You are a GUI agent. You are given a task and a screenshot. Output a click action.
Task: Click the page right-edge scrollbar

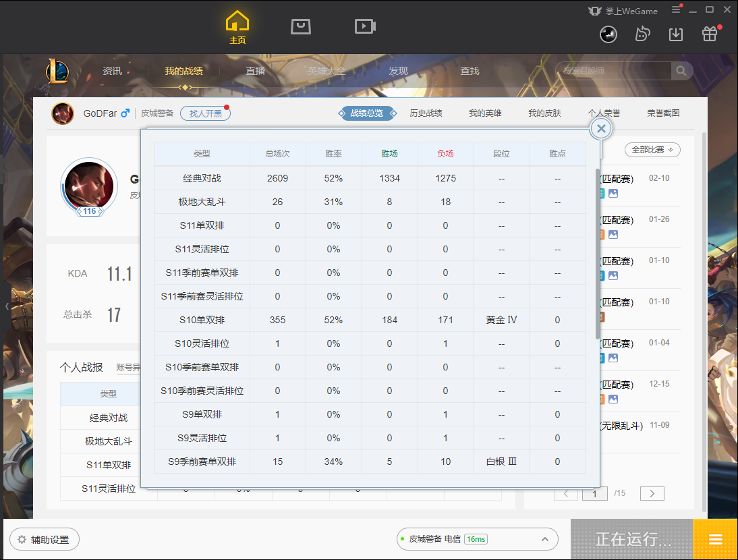704,321
